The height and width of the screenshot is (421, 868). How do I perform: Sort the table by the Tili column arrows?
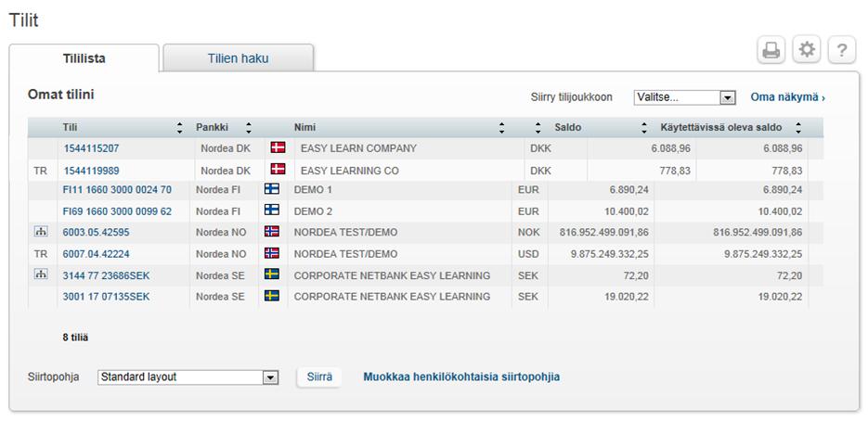[179, 128]
